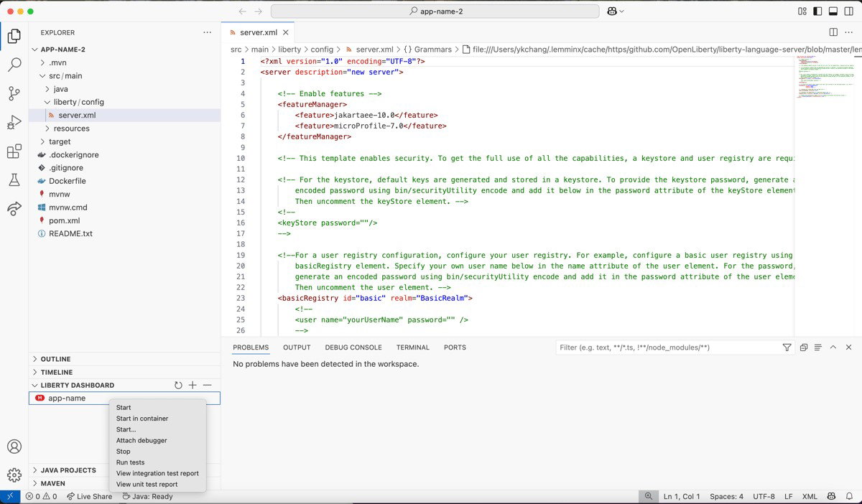Open editor more actions ellipsis

tap(849, 32)
